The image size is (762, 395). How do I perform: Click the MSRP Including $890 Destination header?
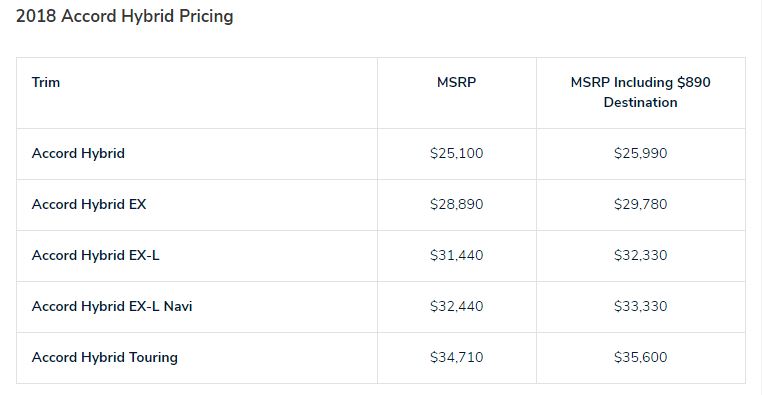(x=641, y=92)
